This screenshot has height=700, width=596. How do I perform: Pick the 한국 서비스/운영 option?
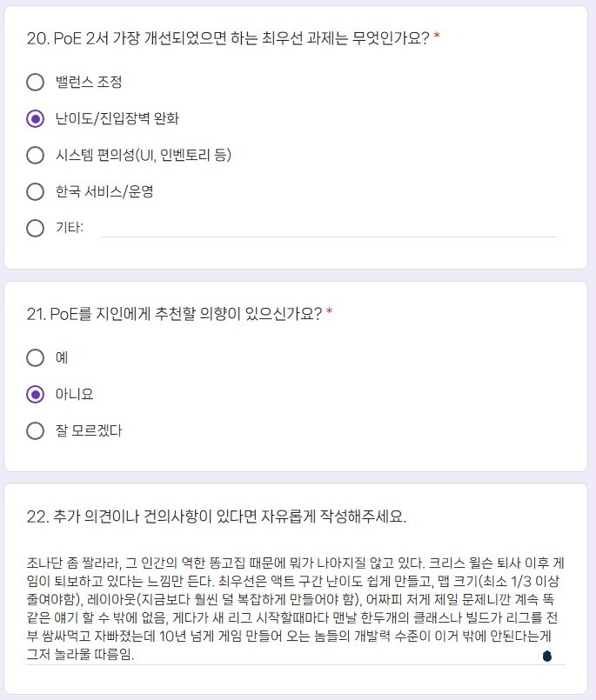coord(35,193)
